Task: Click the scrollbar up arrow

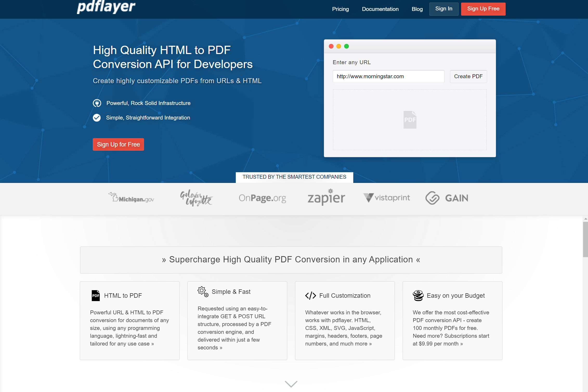Action: [x=585, y=219]
